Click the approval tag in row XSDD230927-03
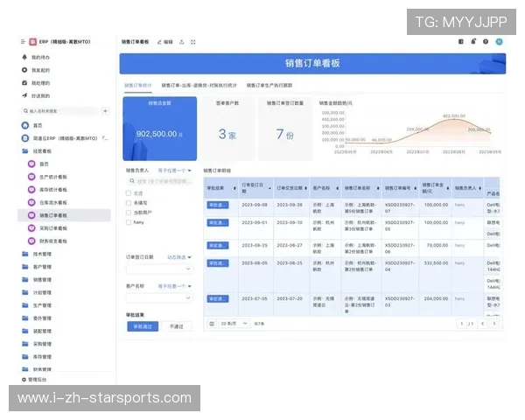The image size is (525, 420). point(218,298)
